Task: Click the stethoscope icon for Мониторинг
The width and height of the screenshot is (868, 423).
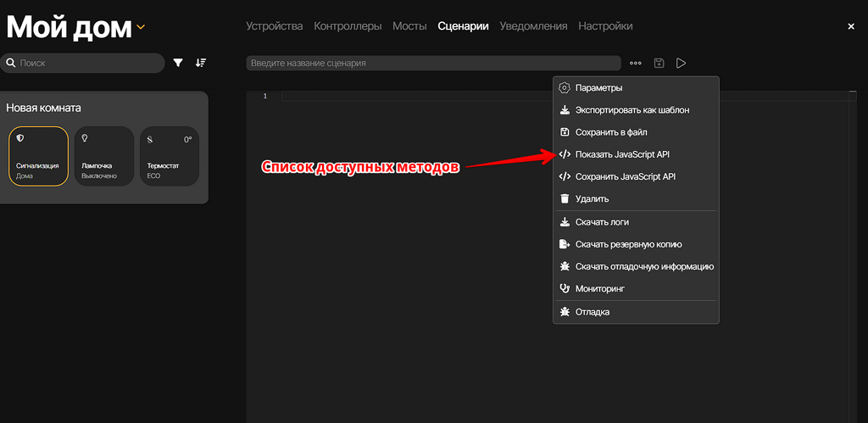Action: coord(565,289)
